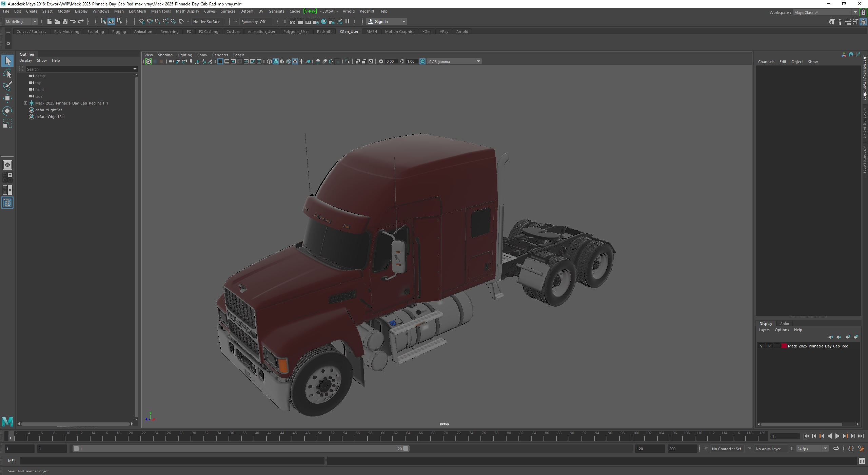Image resolution: width=868 pixels, height=475 pixels.
Task: Click the Outliner layout button
Action: pyautogui.click(x=7, y=203)
